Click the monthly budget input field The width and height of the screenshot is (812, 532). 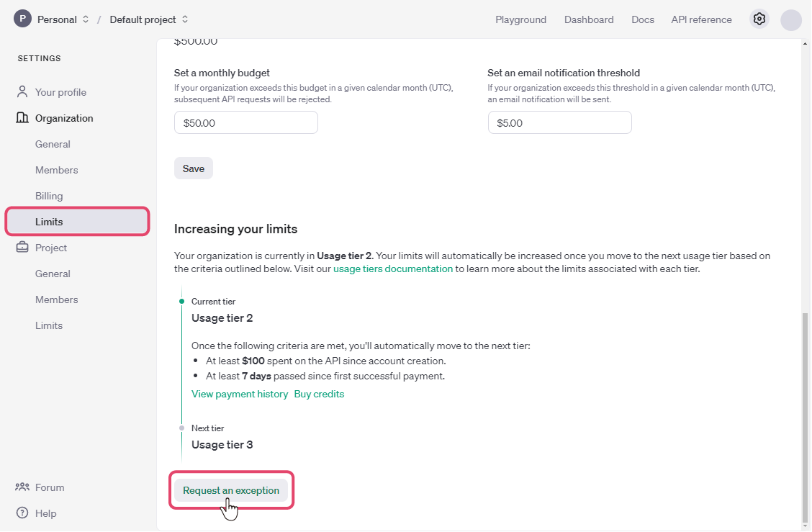coord(245,123)
